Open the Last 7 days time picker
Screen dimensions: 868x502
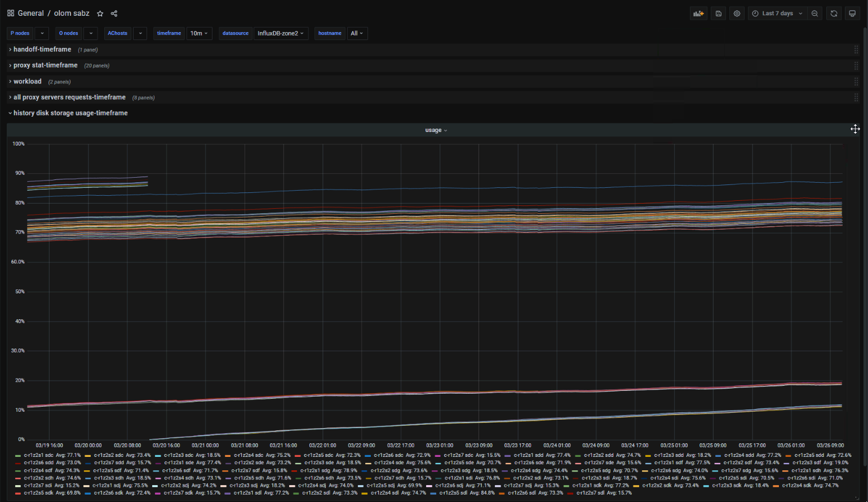point(777,14)
